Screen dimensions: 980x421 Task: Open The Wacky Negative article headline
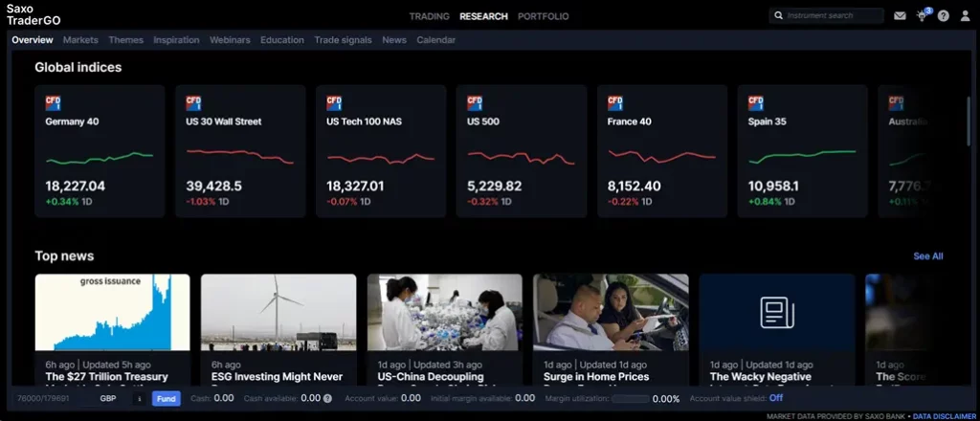761,377
